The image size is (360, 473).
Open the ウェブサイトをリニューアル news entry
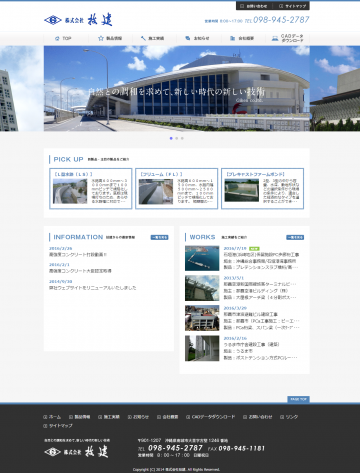coord(93,288)
